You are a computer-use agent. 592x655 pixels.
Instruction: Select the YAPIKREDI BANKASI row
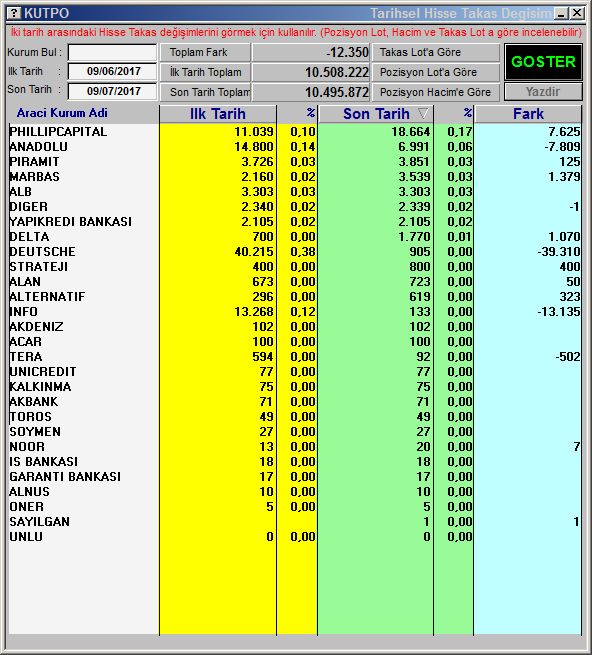[295, 222]
